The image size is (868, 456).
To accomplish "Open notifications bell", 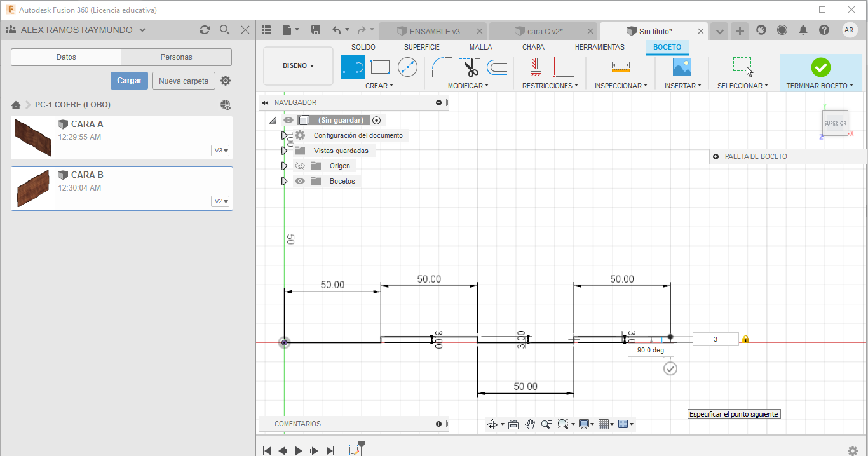I will [803, 30].
